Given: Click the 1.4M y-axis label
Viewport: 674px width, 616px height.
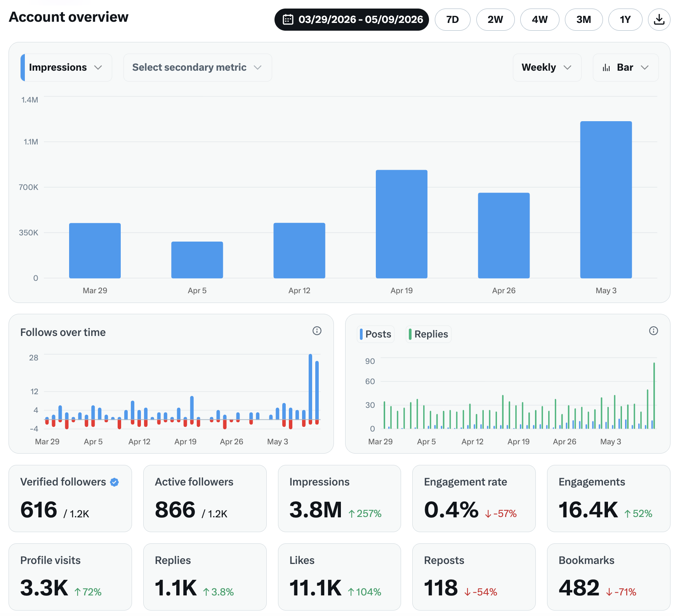Looking at the screenshot, I should 30,100.
